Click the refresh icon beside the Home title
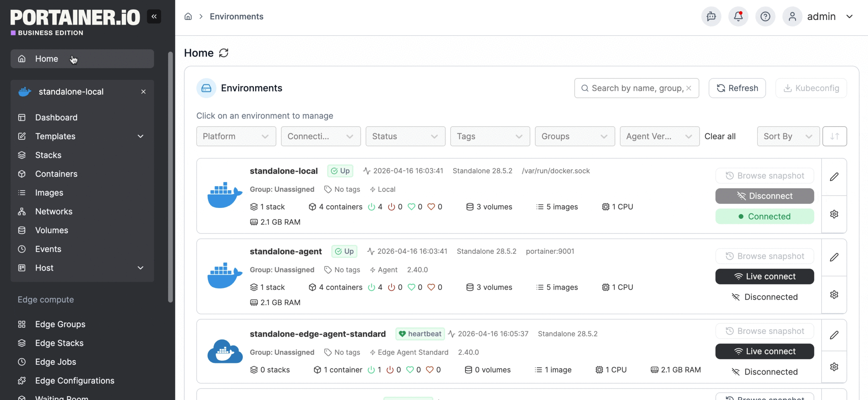The image size is (868, 400). (224, 53)
